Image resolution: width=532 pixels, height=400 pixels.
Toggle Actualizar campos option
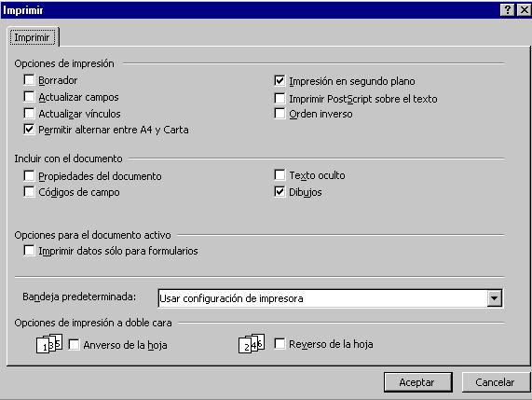(29, 96)
